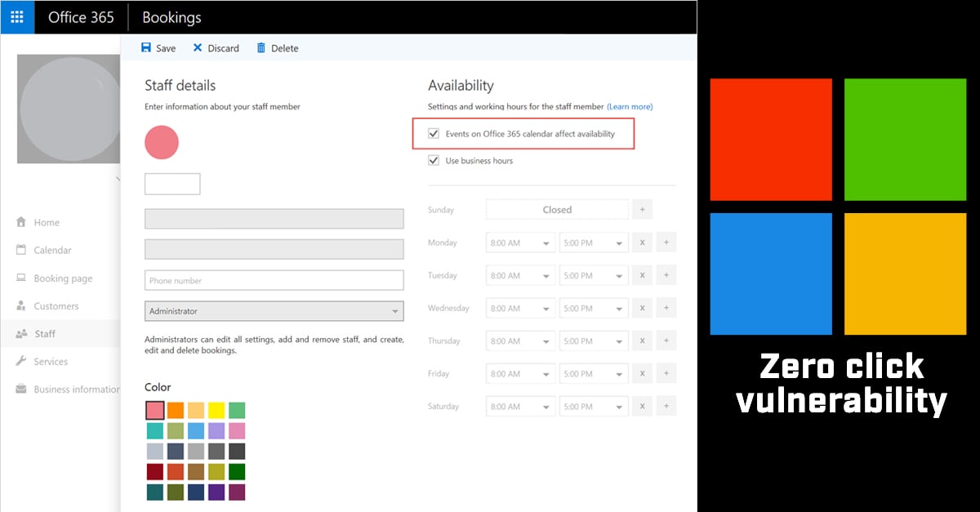Remove Tuesday hours with X button
This screenshot has width=980, height=512.
(x=642, y=275)
